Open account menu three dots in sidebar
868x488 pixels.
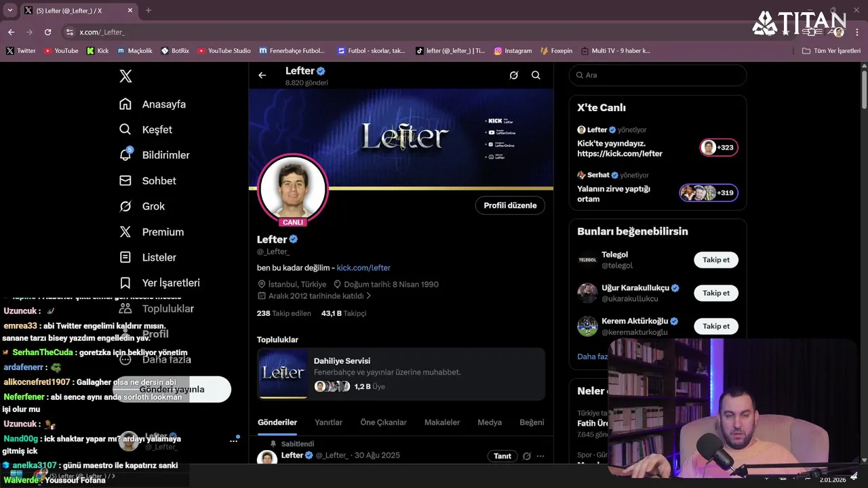coord(234,441)
